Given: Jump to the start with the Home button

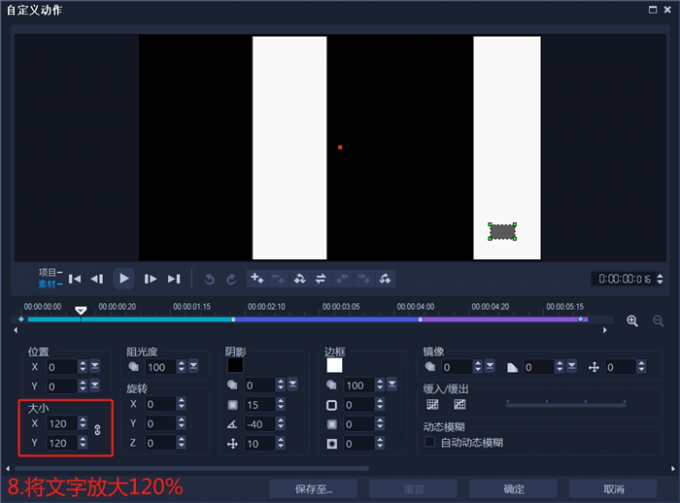Looking at the screenshot, I should (x=75, y=279).
